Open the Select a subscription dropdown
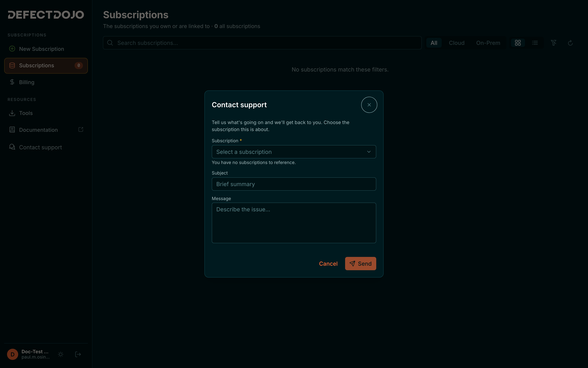The image size is (588, 368). [x=294, y=152]
